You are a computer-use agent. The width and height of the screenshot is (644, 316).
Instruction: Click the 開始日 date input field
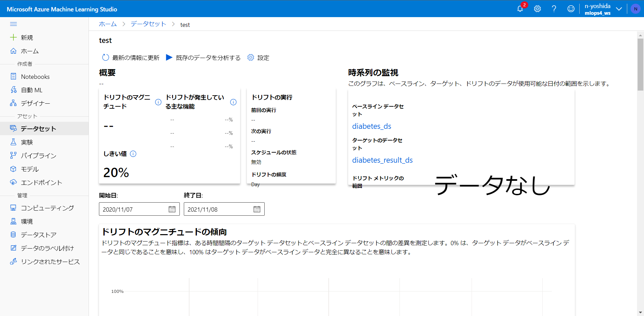139,209
